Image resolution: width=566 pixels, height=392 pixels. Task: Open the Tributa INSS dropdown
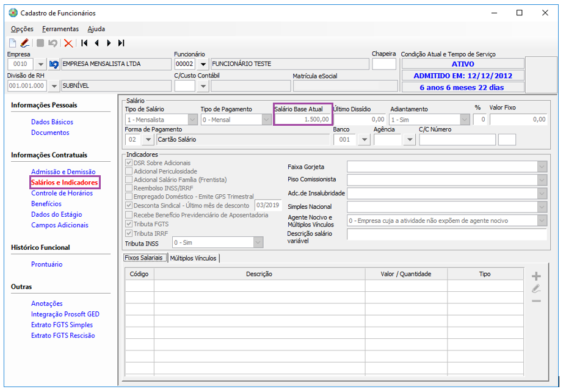(x=258, y=242)
